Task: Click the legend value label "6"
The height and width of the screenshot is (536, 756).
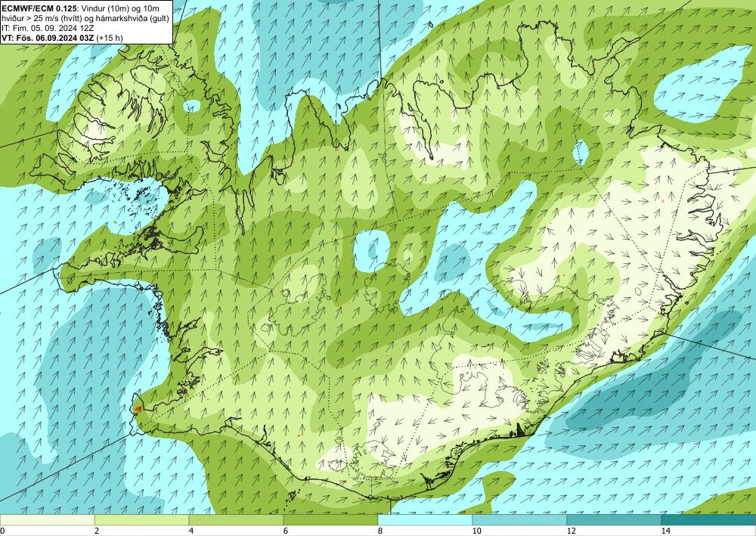Action: 286,531
